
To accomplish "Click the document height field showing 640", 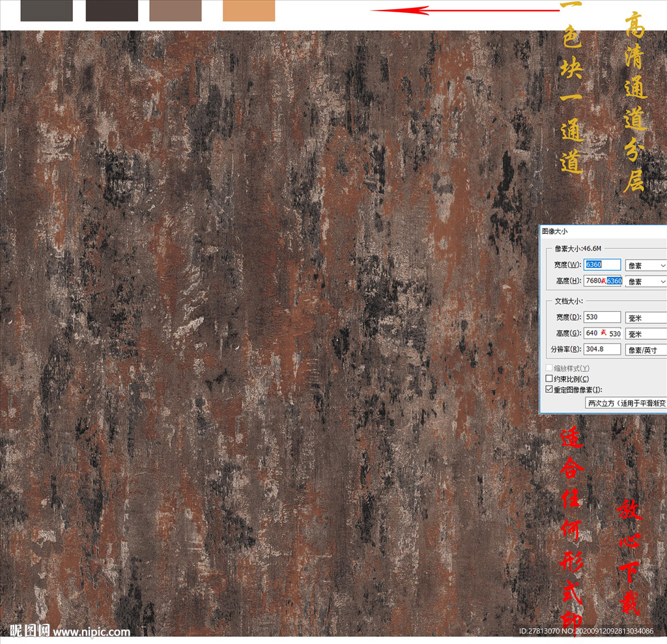I will coord(602,333).
